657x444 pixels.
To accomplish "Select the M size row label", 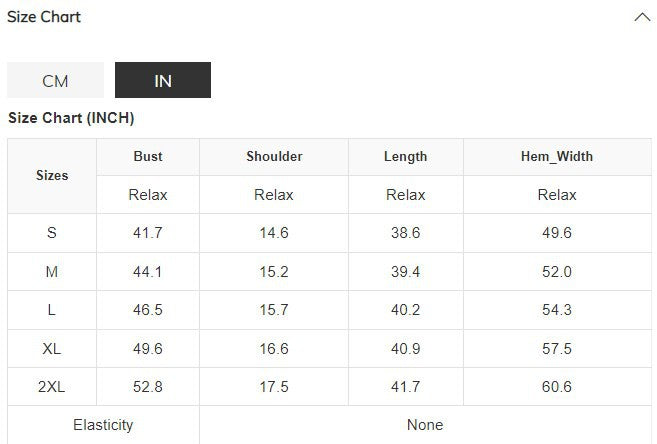I will (52, 272).
